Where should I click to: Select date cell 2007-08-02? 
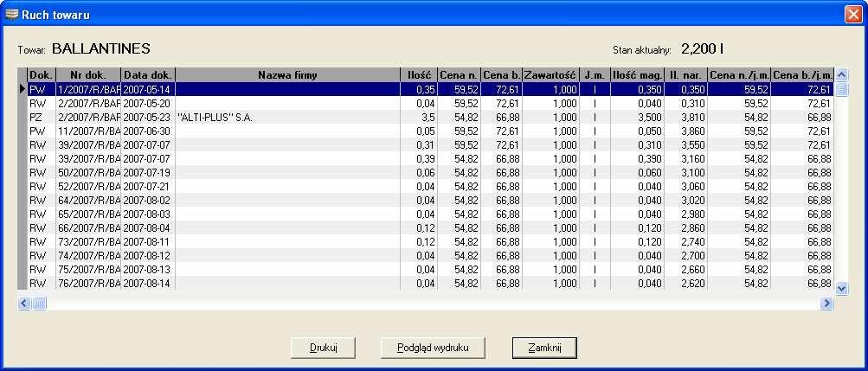[x=148, y=200]
